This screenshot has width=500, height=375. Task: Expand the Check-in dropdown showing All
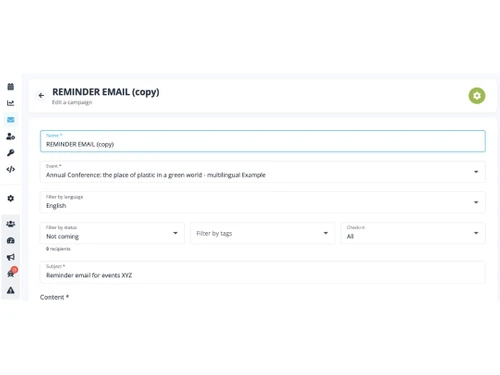tap(413, 233)
